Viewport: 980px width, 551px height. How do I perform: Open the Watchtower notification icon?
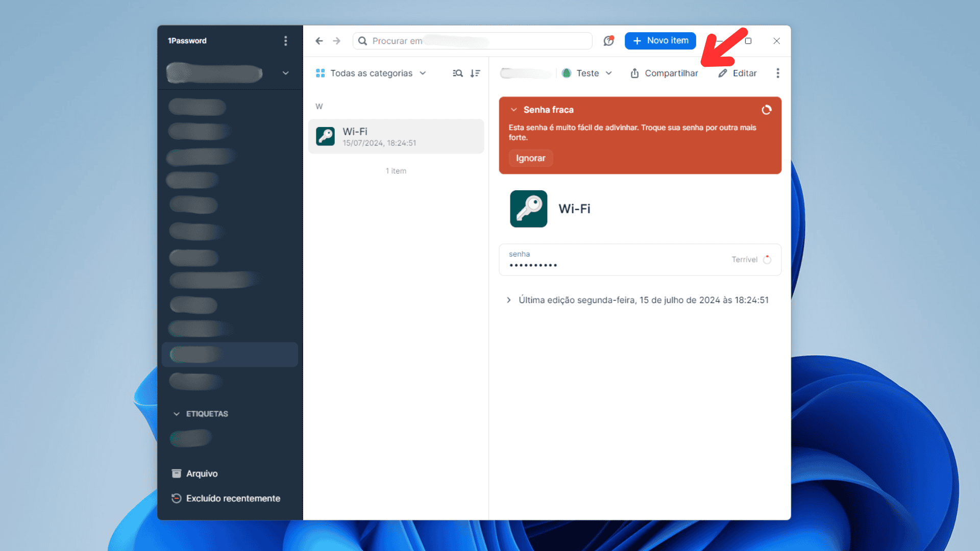click(608, 41)
